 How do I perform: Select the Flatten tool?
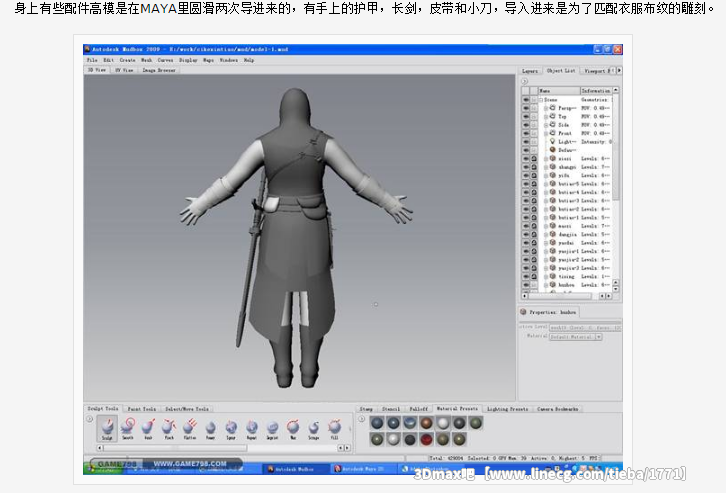[x=190, y=428]
